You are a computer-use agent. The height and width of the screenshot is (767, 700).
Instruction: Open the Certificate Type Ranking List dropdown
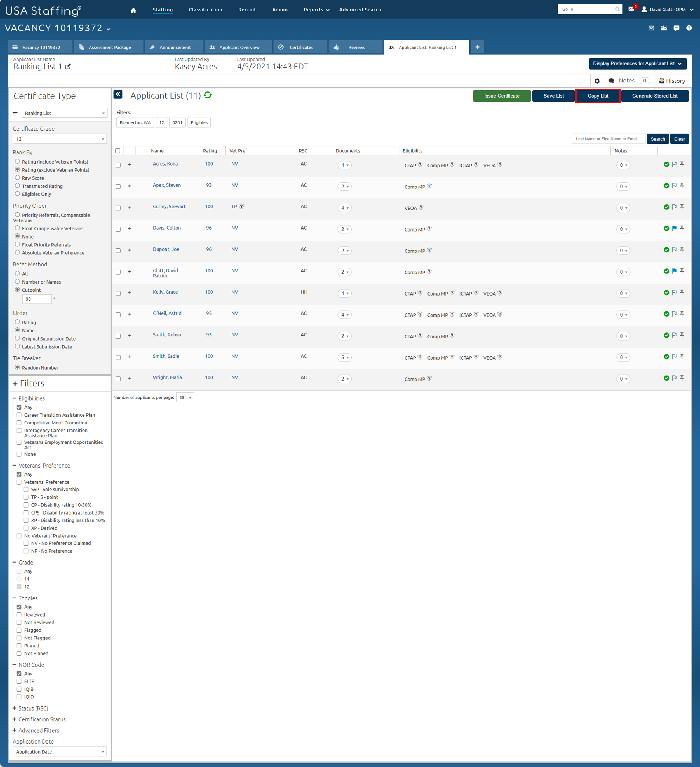[64, 113]
